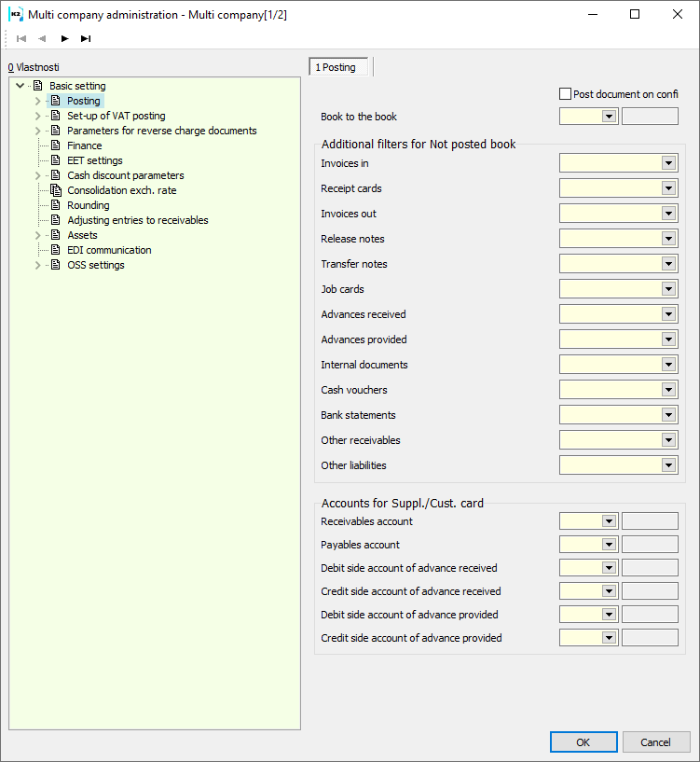Viewport: 700px width, 762px height.
Task: Click the Finance document icon
Action: [56, 145]
